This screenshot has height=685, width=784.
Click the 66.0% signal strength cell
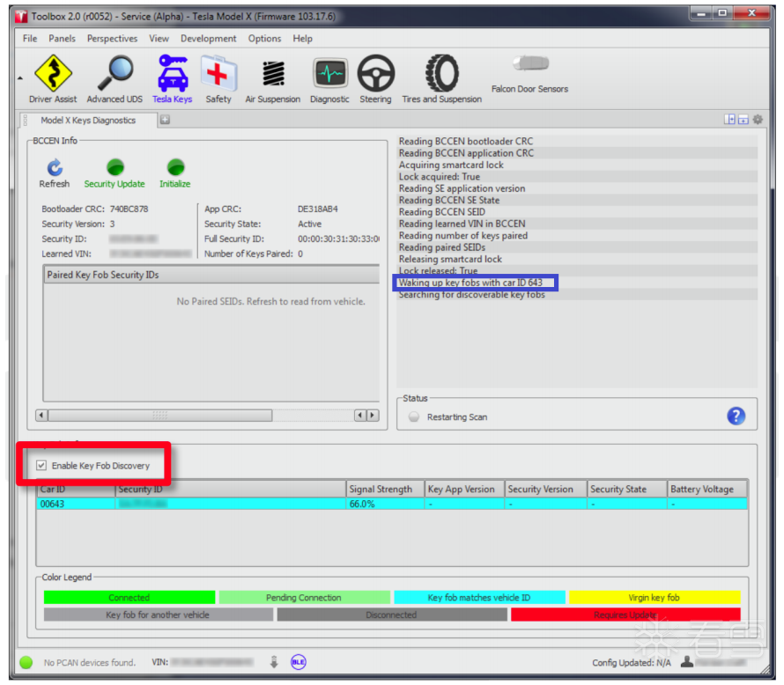(x=385, y=504)
